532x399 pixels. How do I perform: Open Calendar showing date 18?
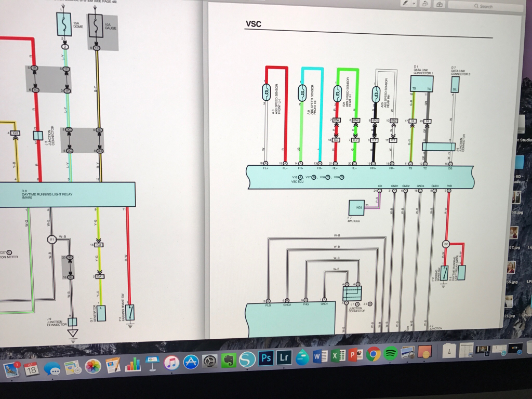(x=32, y=368)
